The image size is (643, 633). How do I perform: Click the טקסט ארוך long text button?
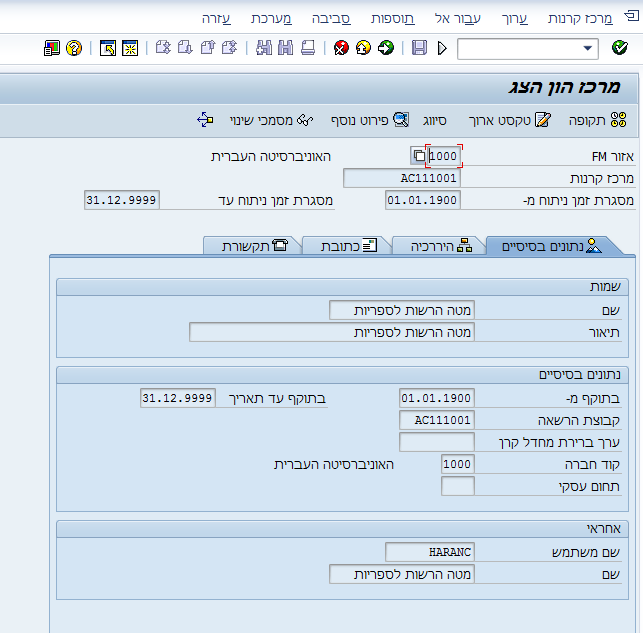click(510, 120)
